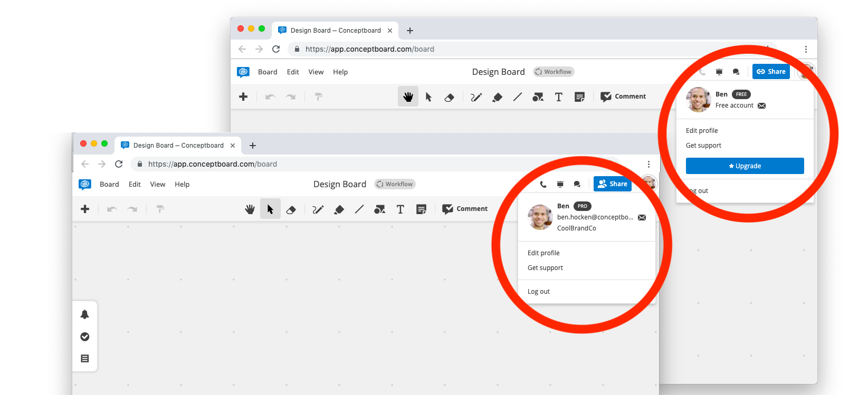Select the pen scribble tool in front window
868x395 pixels.
[x=318, y=209]
